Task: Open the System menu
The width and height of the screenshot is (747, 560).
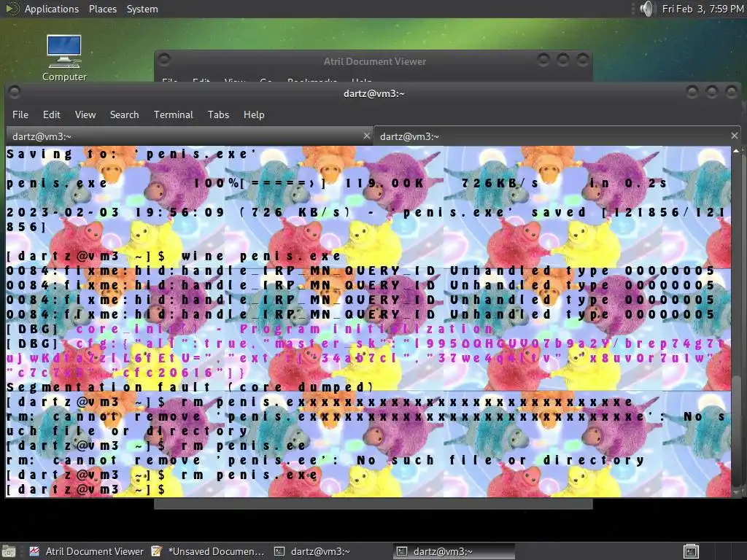Action: point(142,9)
